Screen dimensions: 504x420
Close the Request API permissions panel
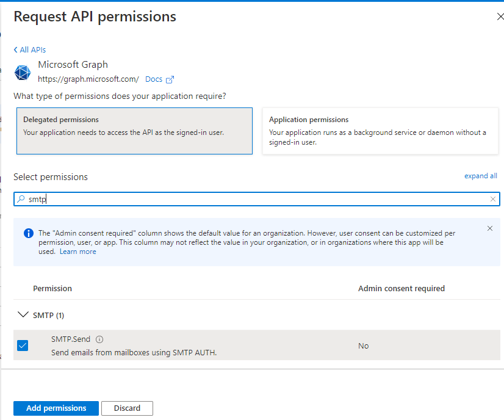click(x=500, y=16)
